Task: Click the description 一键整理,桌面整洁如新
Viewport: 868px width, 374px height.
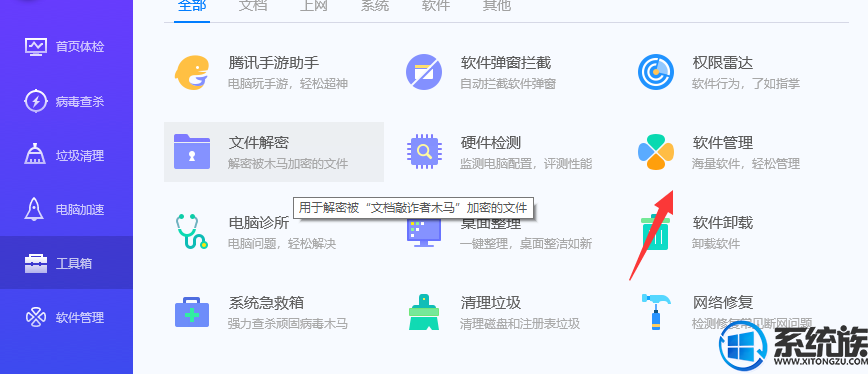Action: click(526, 244)
